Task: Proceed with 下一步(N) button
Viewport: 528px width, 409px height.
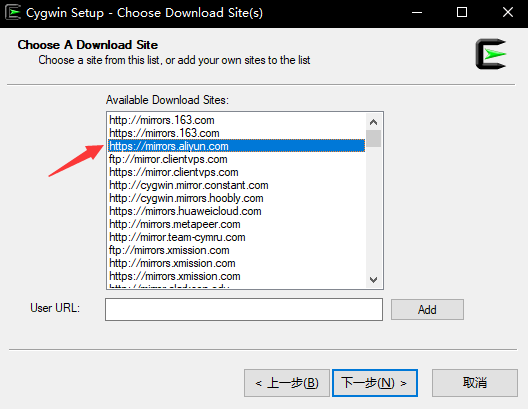Action: click(375, 383)
